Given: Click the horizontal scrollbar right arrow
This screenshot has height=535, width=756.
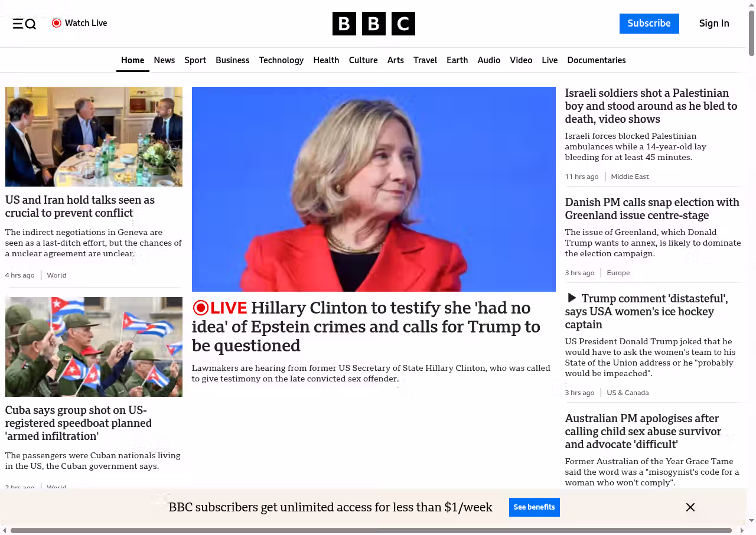Looking at the screenshot, I should click(x=742, y=530).
